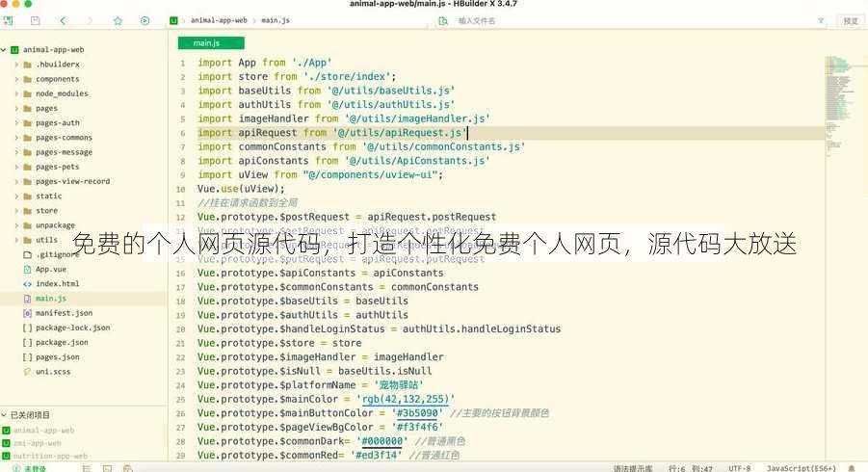This screenshot has height=472, width=868.
Task: Click the JavaScript(ES6+) language selector
Action: pyautogui.click(x=801, y=469)
